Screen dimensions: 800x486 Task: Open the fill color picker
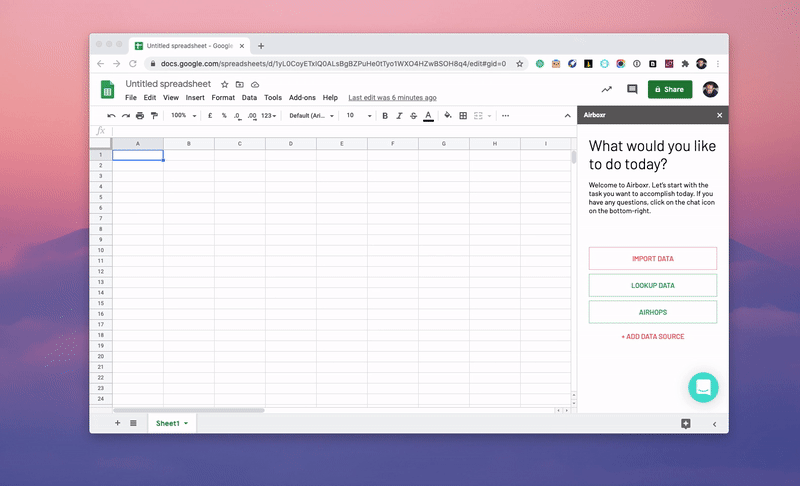click(447, 116)
